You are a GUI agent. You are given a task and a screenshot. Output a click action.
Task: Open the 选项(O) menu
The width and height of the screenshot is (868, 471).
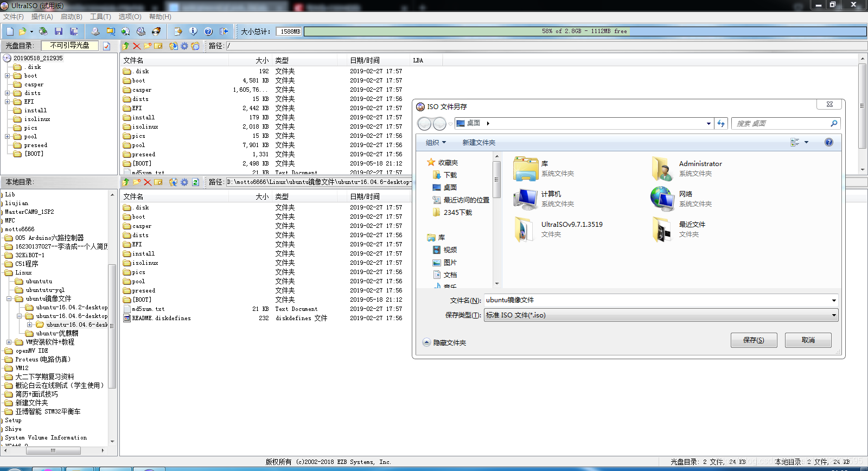point(130,17)
